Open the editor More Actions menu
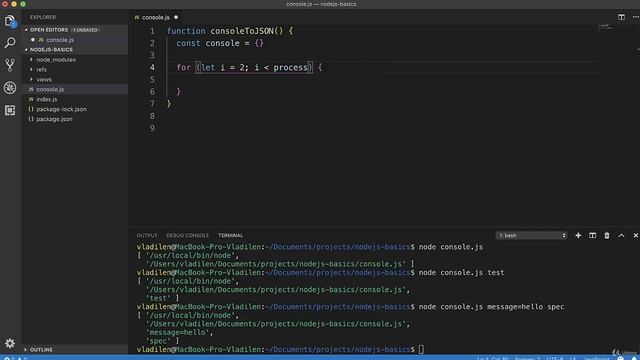 (636, 17)
